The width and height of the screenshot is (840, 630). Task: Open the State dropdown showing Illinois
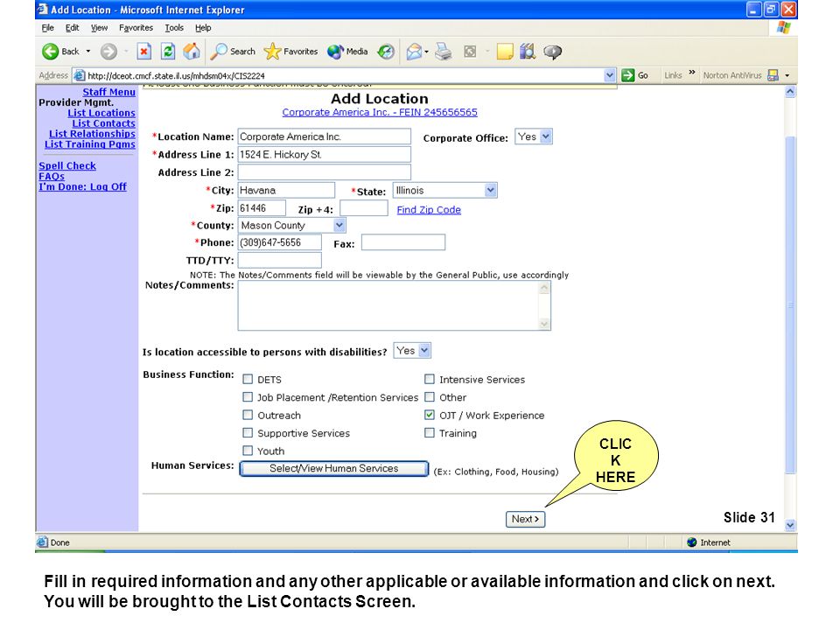pos(445,190)
